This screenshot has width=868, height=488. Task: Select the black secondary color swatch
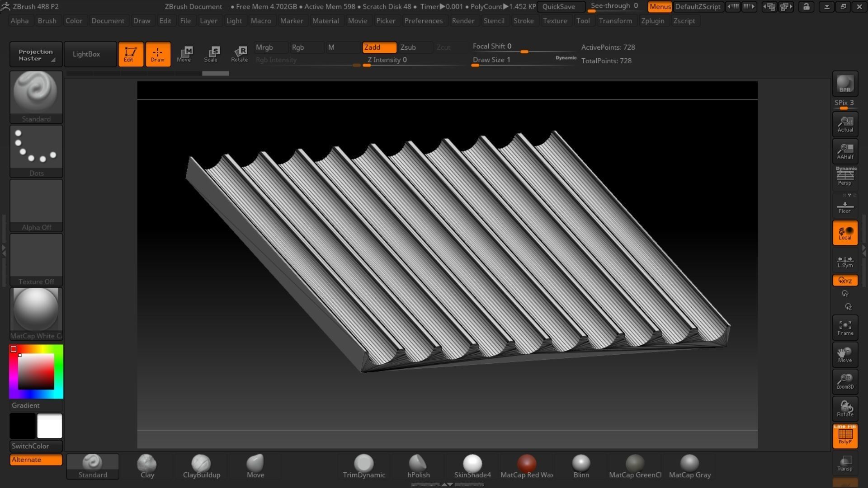point(23,426)
